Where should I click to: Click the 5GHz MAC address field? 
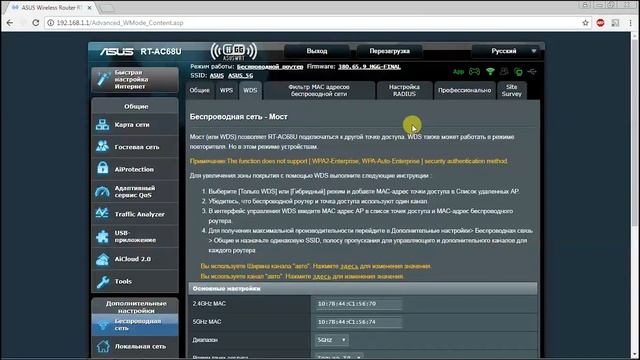point(358,322)
